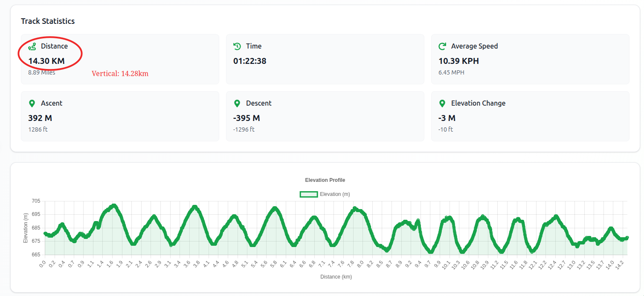644x296 pixels.
Task: Click the Ascent location pin icon
Action: 32,103
